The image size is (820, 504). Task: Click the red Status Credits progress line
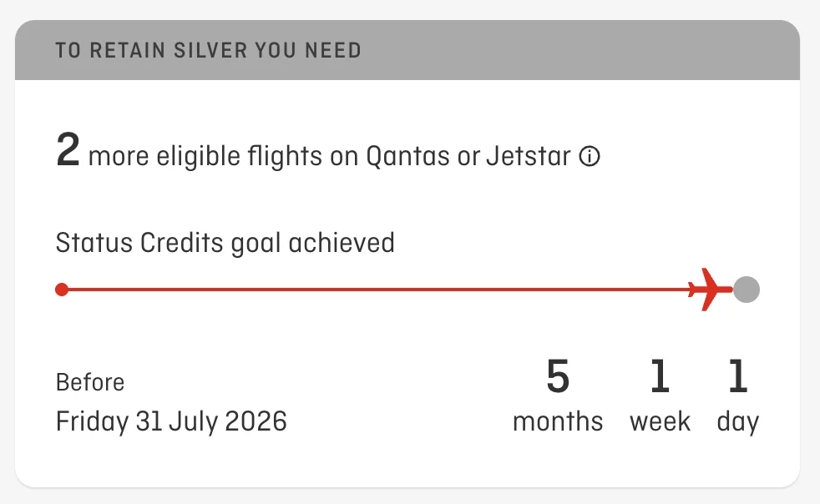(x=376, y=290)
